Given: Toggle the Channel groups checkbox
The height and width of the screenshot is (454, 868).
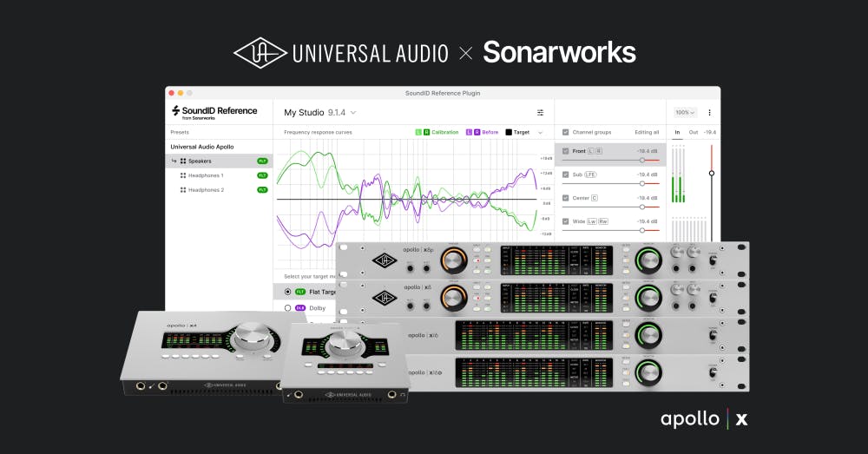Looking at the screenshot, I should click(566, 132).
